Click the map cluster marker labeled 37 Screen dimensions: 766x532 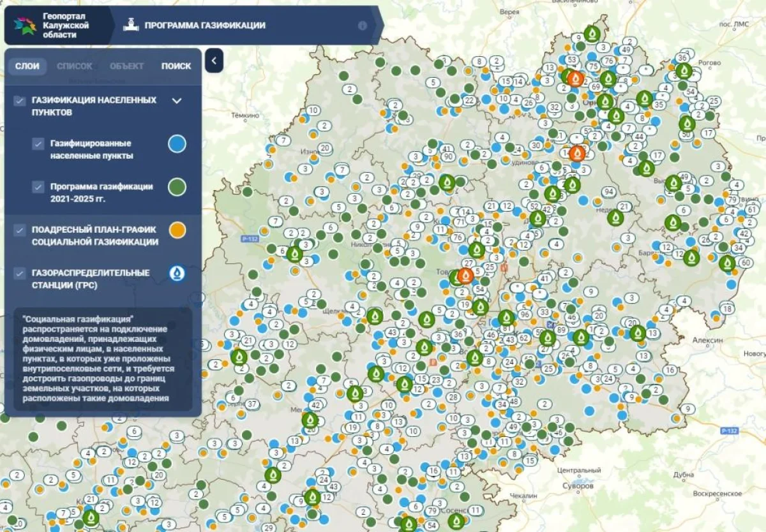pyautogui.click(x=252, y=404)
